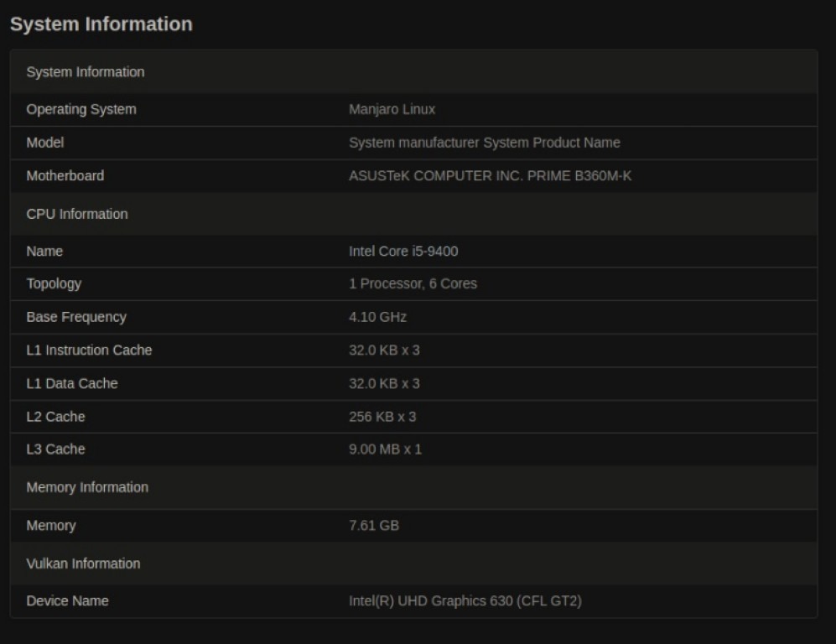
Task: Click the ASUSTeK PRIME B360M-K value
Action: click(x=490, y=175)
